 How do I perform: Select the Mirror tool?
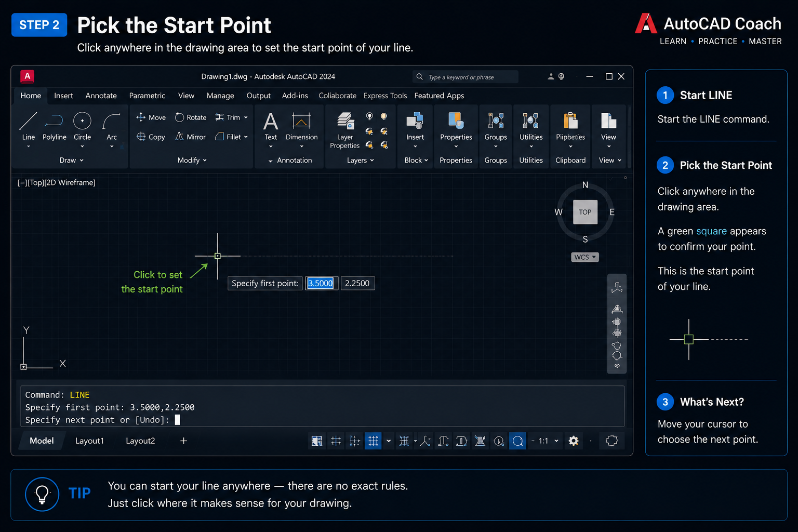click(190, 137)
